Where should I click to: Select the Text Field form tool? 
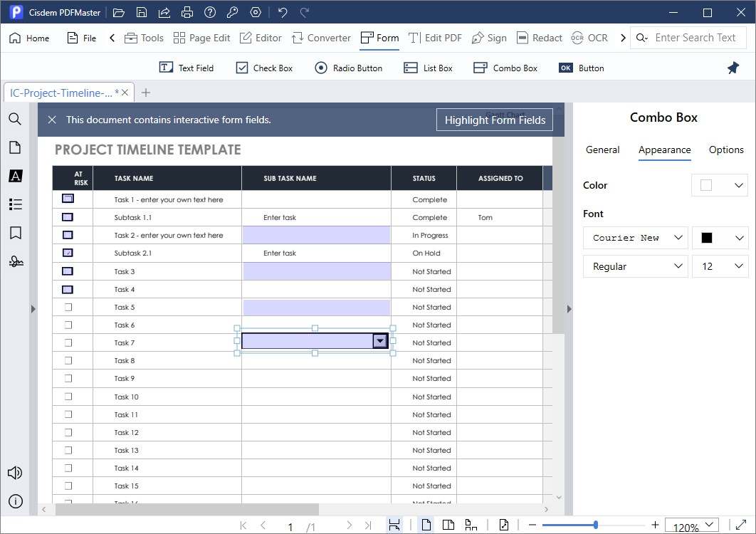[187, 68]
